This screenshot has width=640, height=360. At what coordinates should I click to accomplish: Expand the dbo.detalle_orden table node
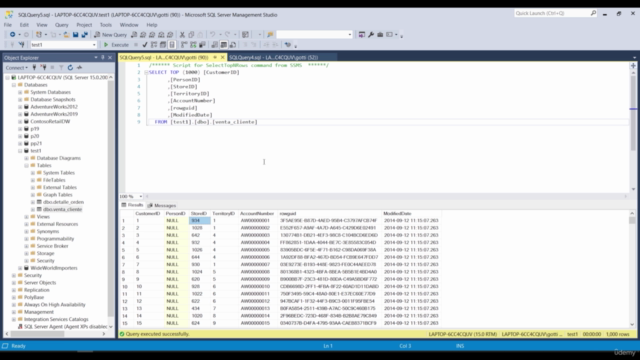point(33,202)
